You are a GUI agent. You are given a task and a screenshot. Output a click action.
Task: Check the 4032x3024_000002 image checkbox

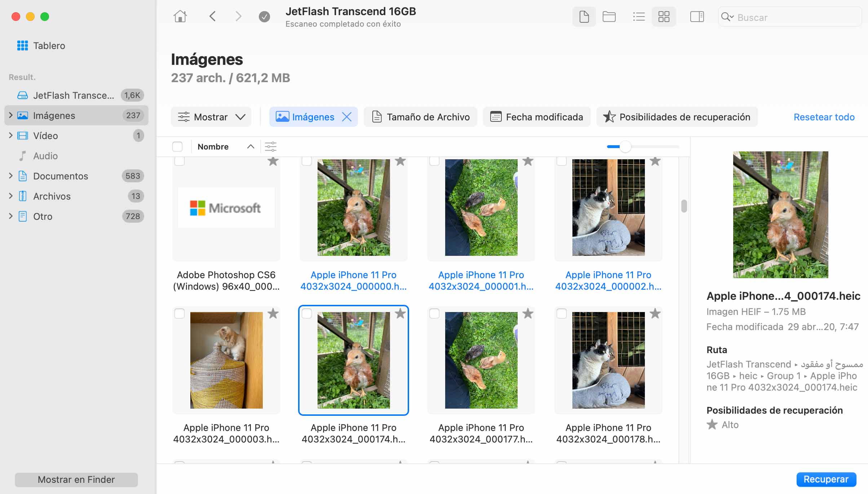pyautogui.click(x=562, y=161)
